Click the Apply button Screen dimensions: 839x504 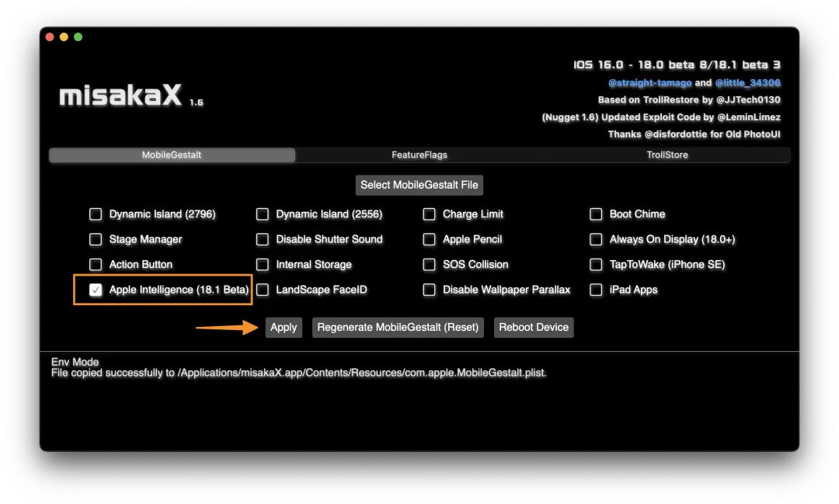(x=284, y=327)
